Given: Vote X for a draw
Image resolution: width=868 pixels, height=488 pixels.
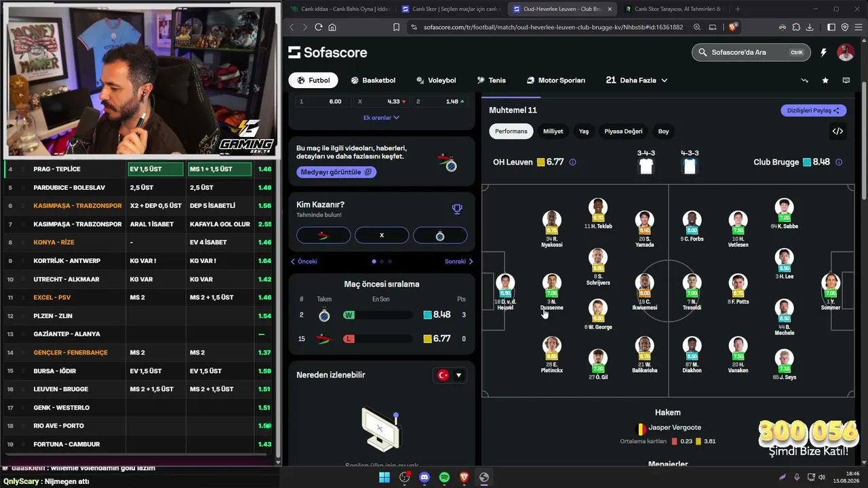Looking at the screenshot, I should 382,235.
